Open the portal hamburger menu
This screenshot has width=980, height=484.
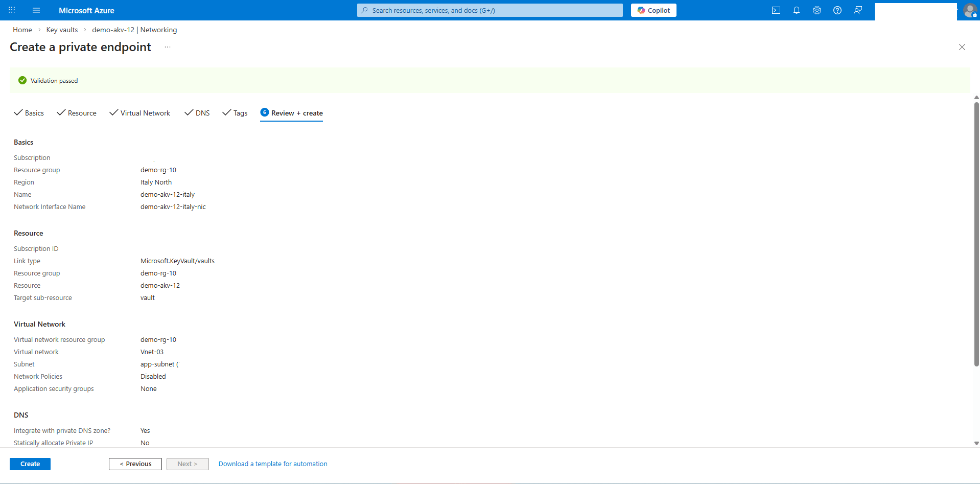[x=36, y=10]
